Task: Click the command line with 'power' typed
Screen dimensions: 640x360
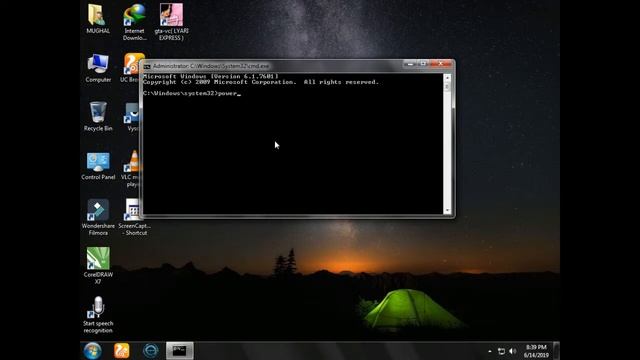Action: tap(192, 93)
